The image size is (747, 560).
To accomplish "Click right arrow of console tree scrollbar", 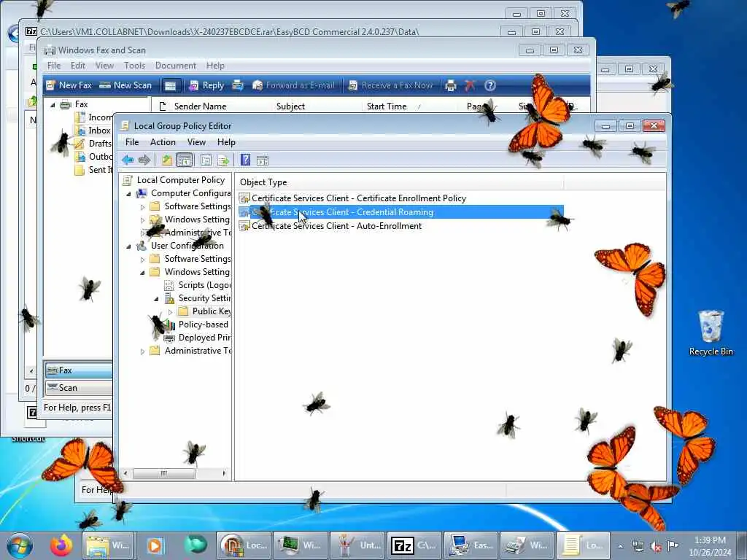I will [x=224, y=473].
